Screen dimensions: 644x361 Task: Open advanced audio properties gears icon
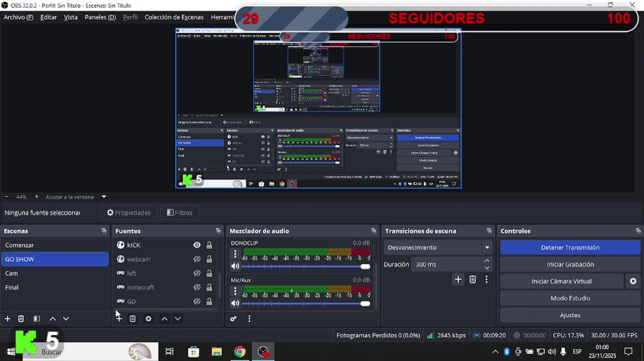[x=233, y=319]
